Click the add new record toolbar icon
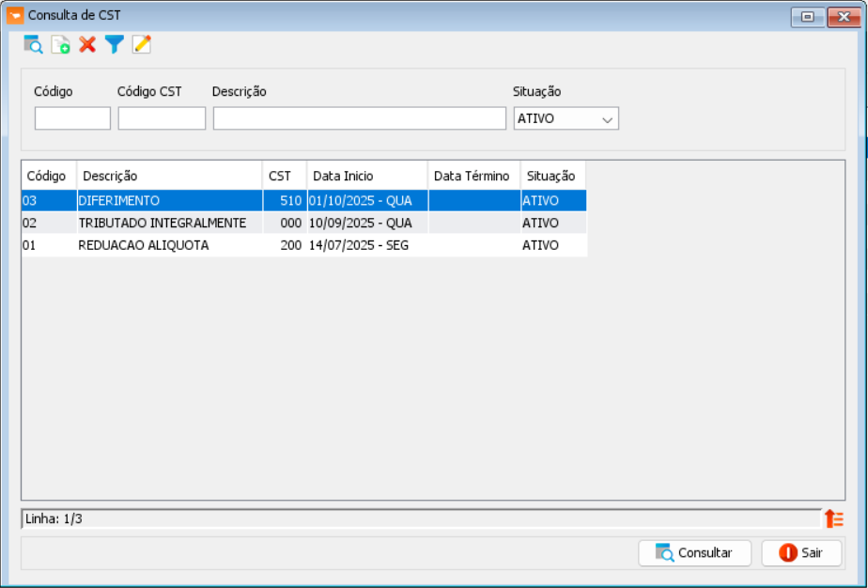Screen dimensions: 868x588 point(60,44)
